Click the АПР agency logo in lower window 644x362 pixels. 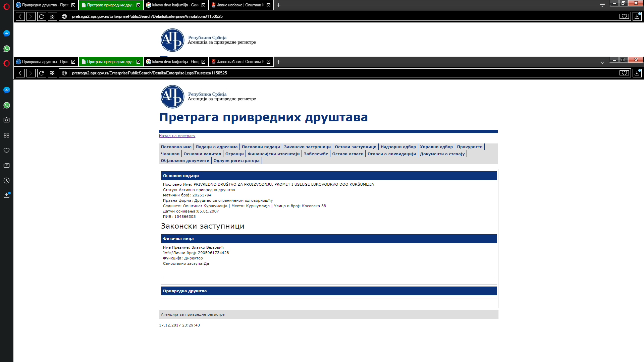tap(172, 97)
